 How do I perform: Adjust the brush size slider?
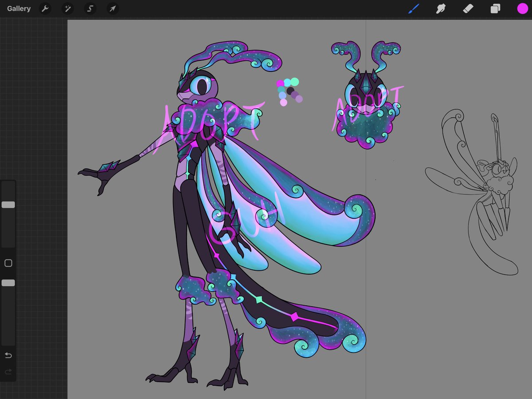click(8, 204)
